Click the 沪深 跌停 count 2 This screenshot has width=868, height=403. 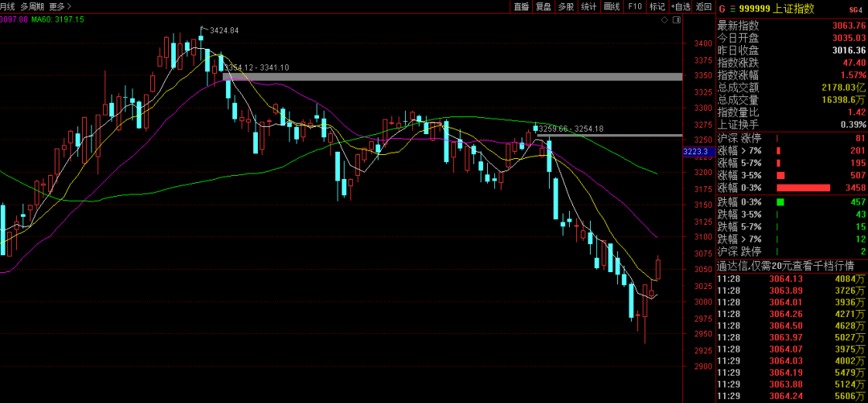[863, 251]
